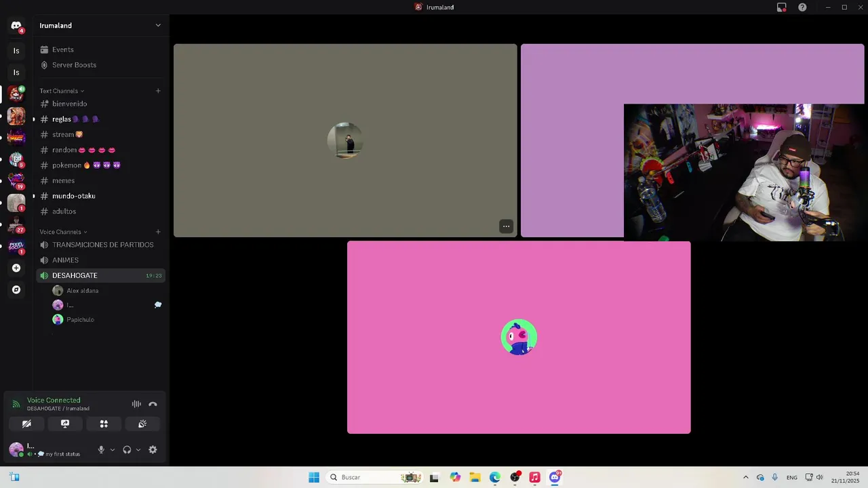Viewport: 868px width, 488px height.
Task: Click the tray microphone-in-use icon
Action: tap(775, 477)
